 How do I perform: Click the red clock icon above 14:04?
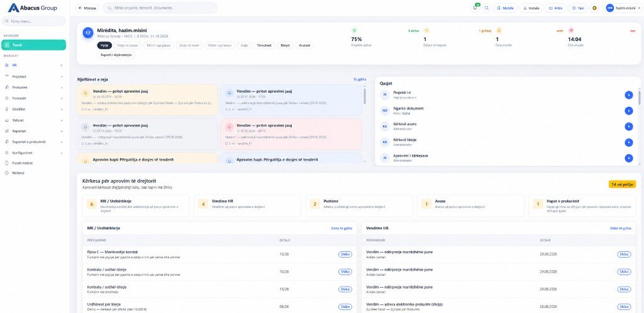(x=571, y=30)
